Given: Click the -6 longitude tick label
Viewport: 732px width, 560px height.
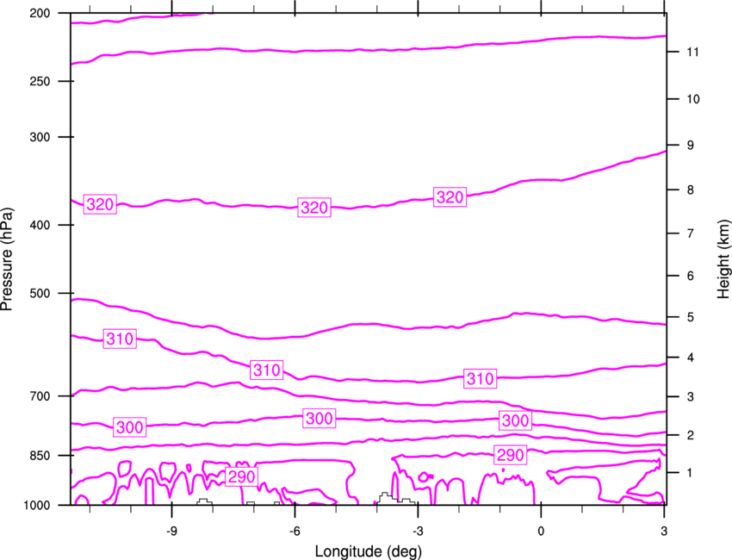Looking at the screenshot, I should click(x=295, y=532).
